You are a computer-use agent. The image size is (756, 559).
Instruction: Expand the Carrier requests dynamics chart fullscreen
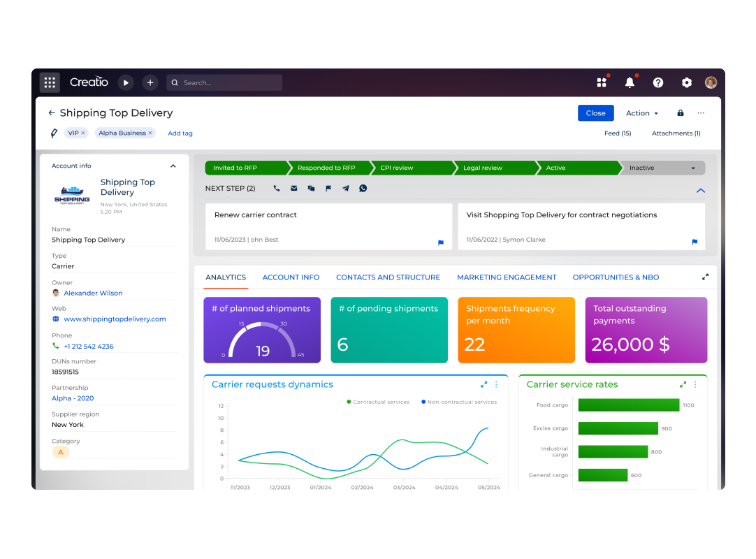484,384
